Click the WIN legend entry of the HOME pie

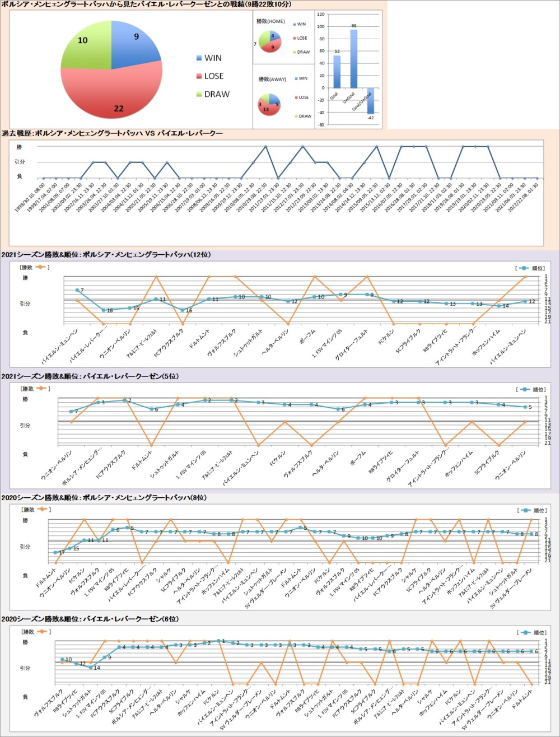click(300, 24)
